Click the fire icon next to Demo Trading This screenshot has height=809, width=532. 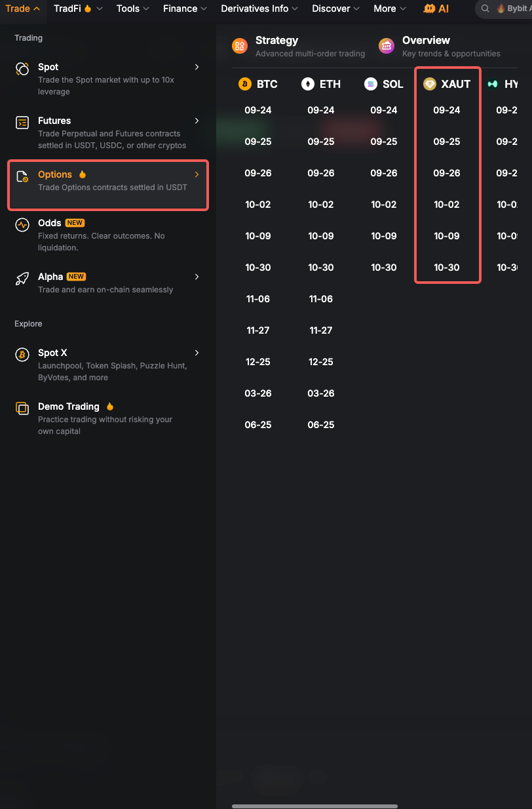click(x=110, y=406)
